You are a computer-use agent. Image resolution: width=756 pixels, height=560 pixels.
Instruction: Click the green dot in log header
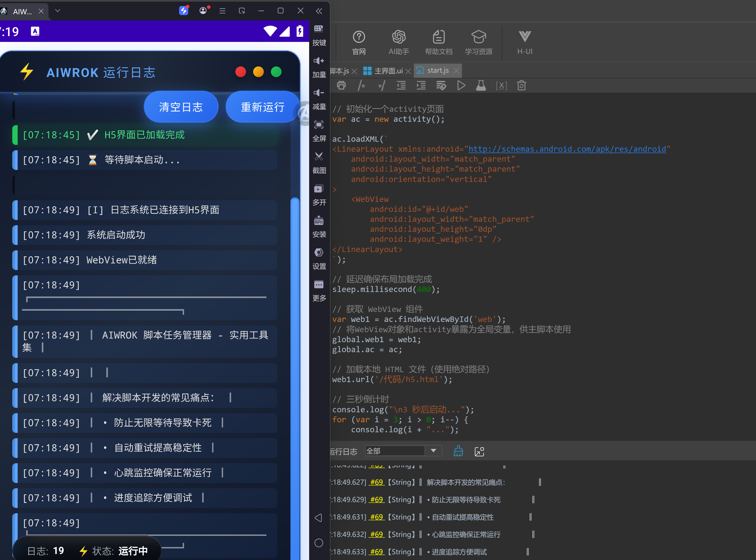(276, 72)
